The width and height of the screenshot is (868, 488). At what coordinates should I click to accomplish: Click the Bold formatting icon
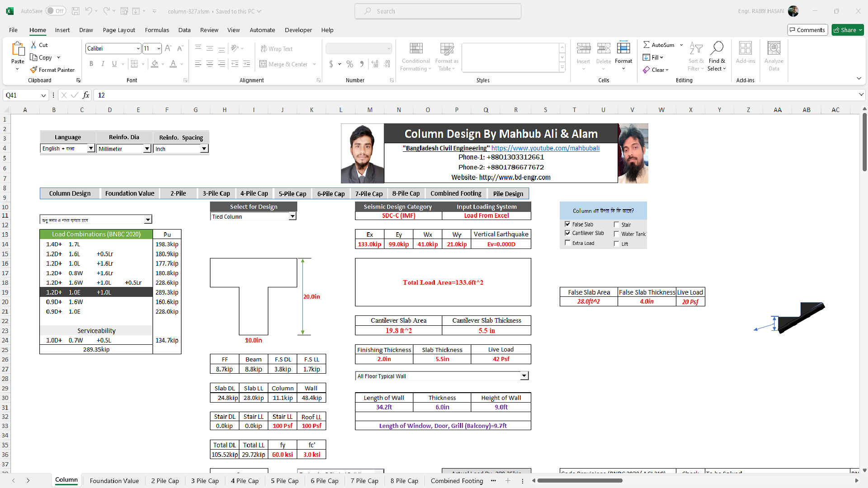click(91, 64)
